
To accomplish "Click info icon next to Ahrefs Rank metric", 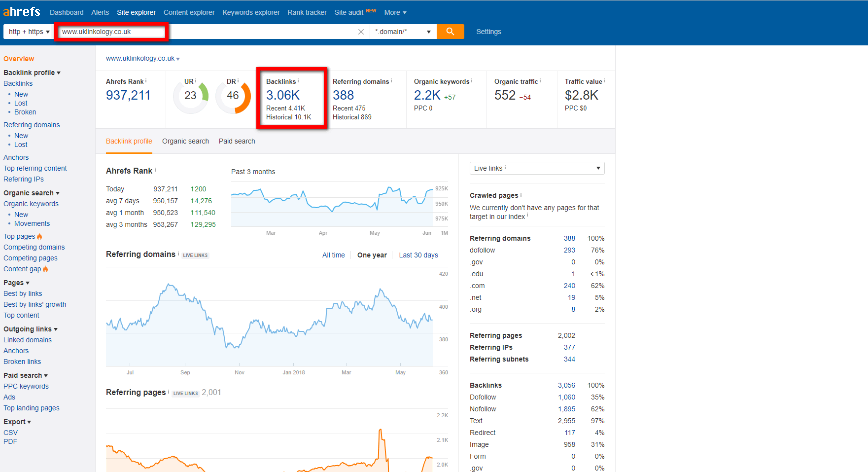I will pos(146,80).
